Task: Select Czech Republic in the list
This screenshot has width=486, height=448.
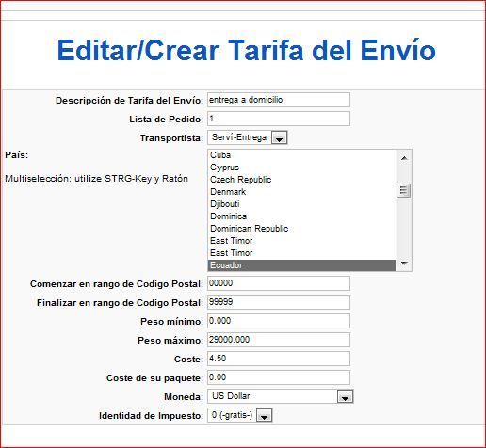Action: click(301, 180)
